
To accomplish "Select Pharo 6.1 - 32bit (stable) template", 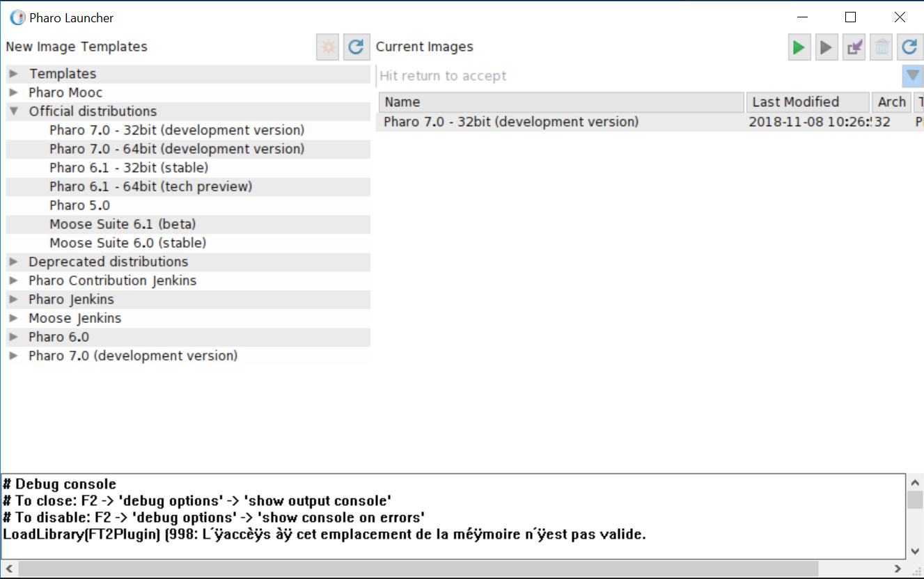I will point(188,168).
